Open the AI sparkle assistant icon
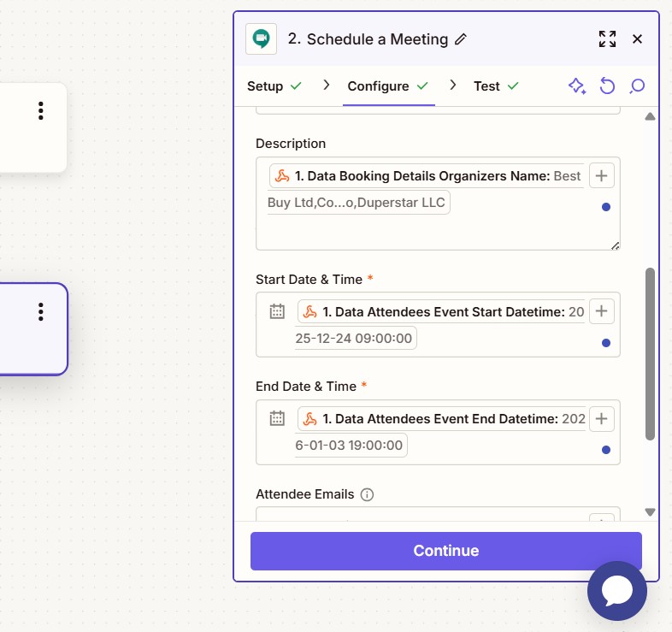Viewport: 672px width, 632px height. [577, 86]
